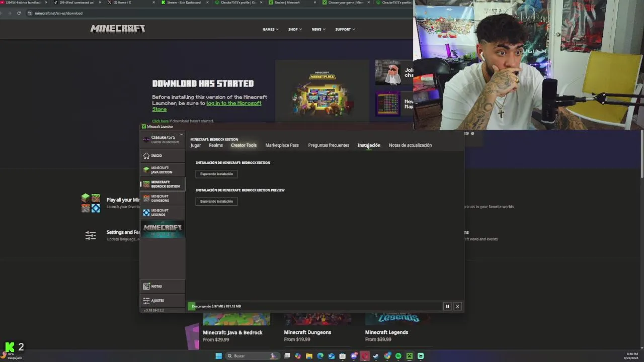Open the Preguntas frecuentes tab
This screenshot has width=644, height=362.
tap(329, 145)
